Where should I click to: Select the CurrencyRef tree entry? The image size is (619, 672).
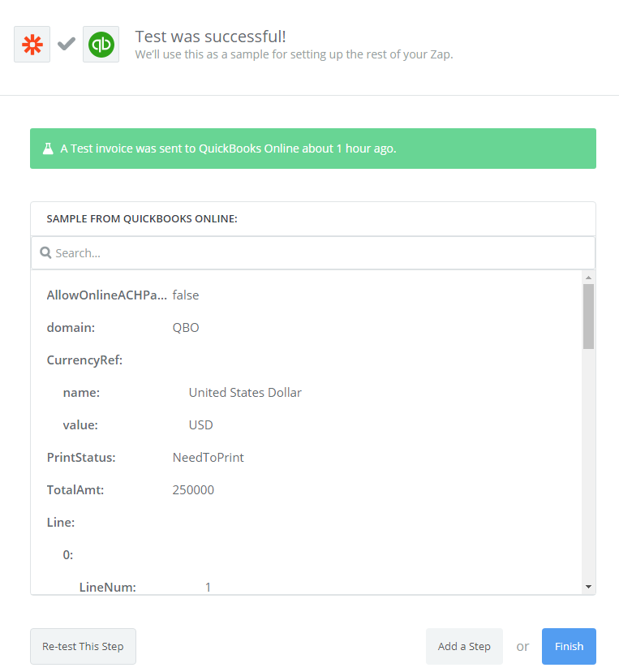click(x=84, y=360)
